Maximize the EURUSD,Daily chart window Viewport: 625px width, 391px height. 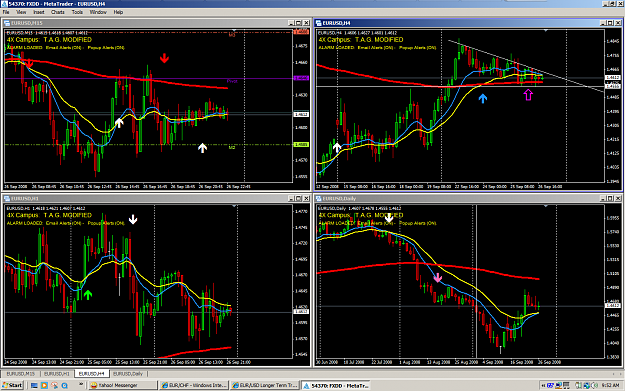(610, 198)
